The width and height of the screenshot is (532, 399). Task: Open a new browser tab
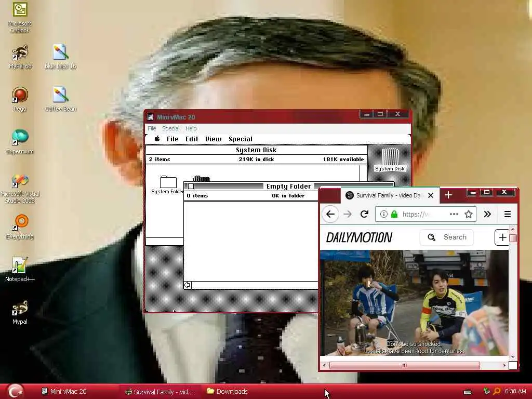tap(448, 195)
